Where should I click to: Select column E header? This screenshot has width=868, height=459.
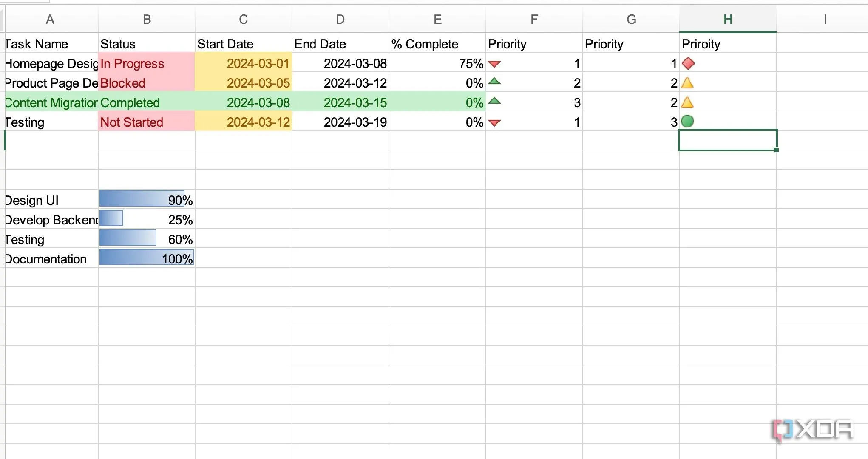[437, 19]
